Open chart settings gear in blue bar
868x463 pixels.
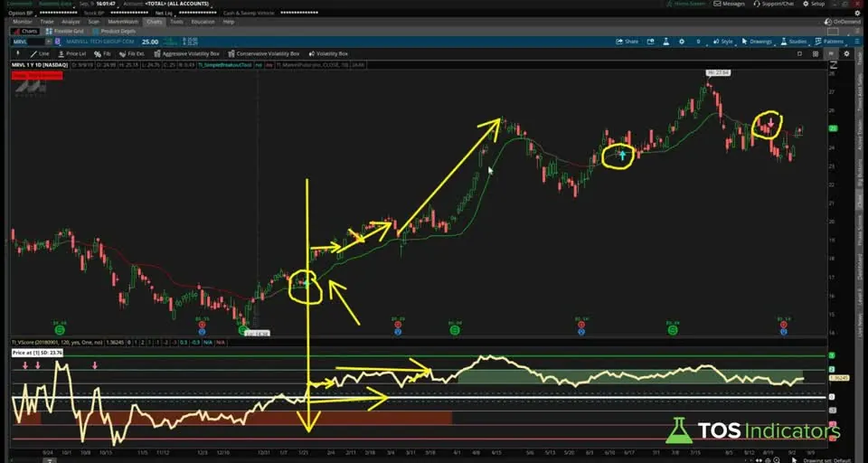click(682, 42)
